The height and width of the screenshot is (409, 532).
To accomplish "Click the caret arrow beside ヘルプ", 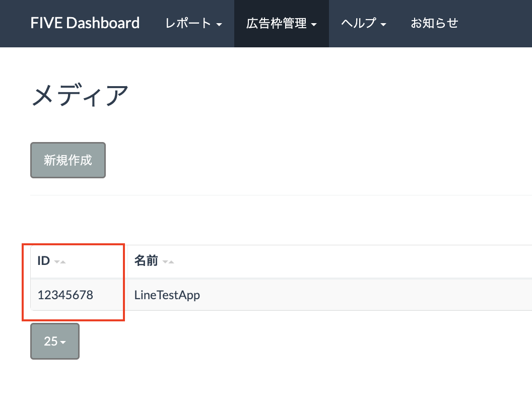I will point(383,25).
